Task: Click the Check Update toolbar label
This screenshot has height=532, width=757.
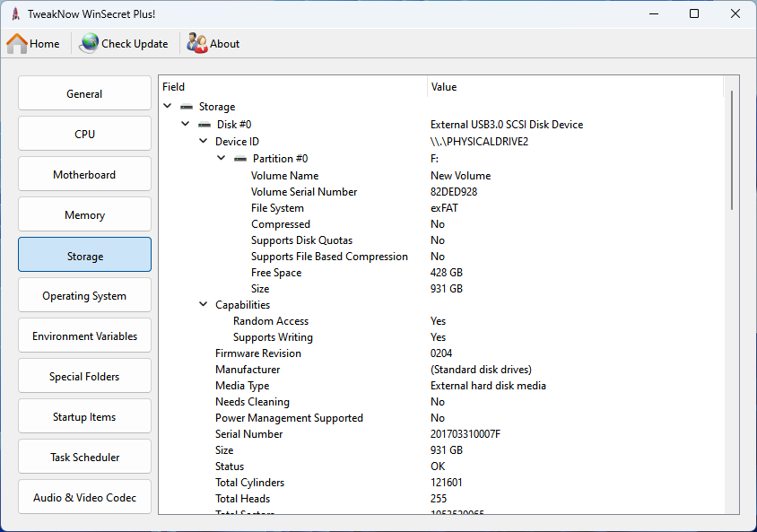Action: 135,44
